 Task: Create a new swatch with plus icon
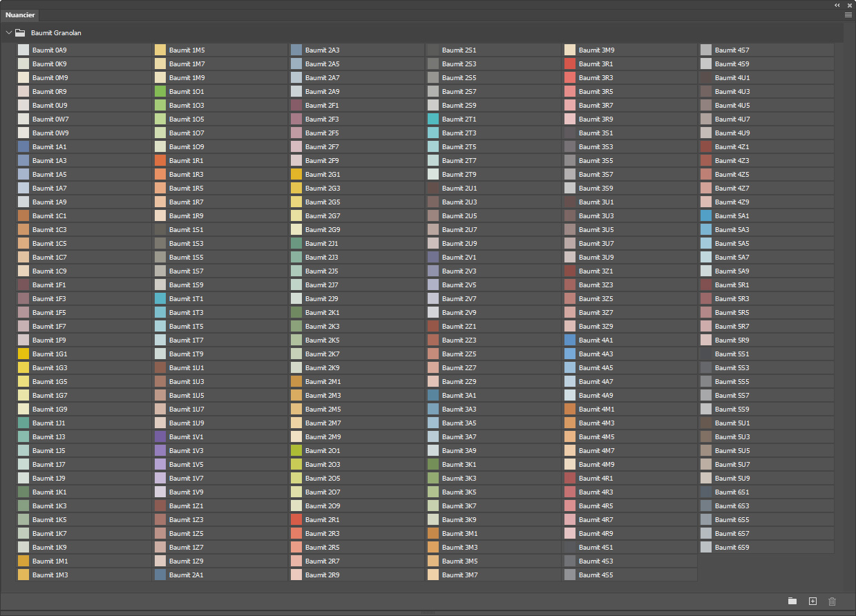coord(812,601)
